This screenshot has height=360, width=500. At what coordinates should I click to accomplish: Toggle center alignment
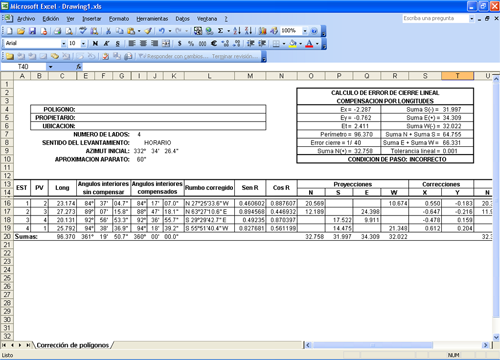pos(143,43)
